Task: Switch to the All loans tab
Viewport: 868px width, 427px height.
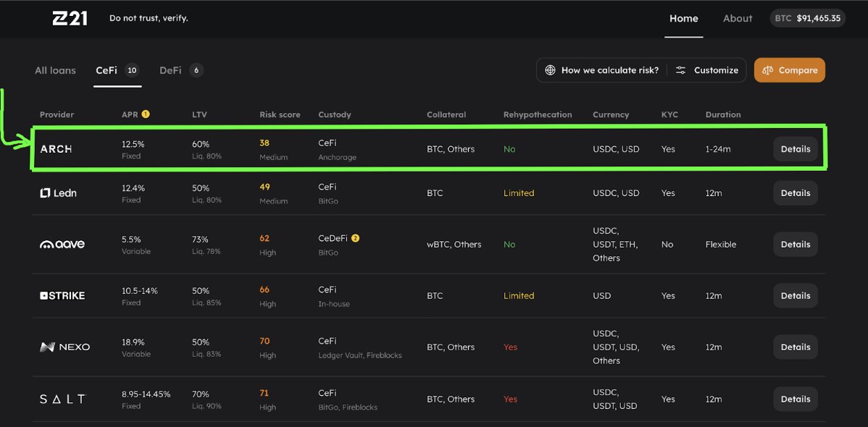Action: coord(55,70)
